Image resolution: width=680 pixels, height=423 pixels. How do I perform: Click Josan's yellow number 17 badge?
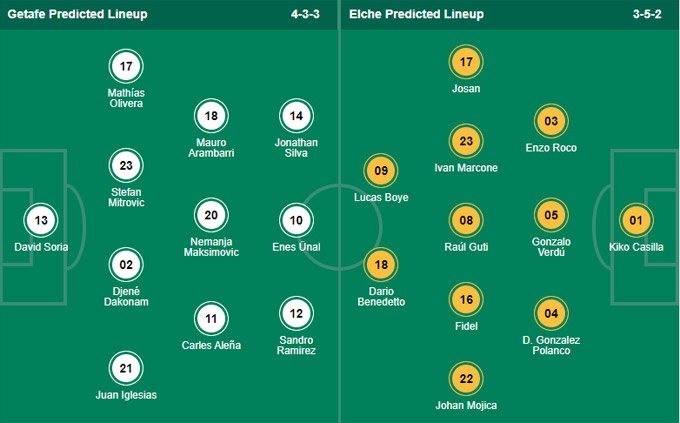point(466,62)
